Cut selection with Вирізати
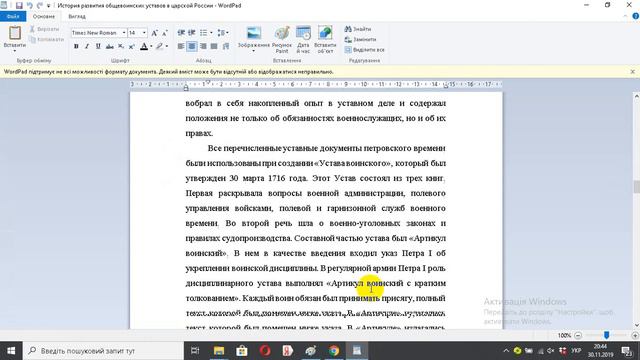 point(44,29)
